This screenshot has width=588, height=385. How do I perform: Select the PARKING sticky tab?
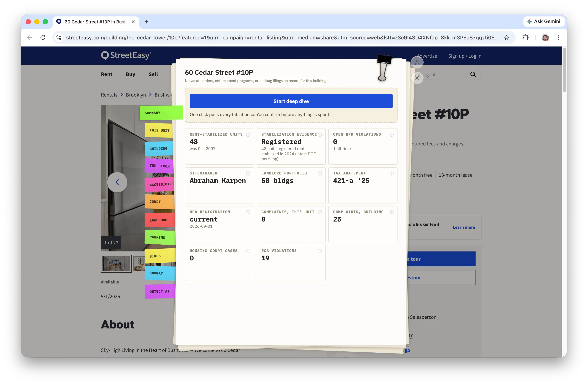[x=160, y=237]
